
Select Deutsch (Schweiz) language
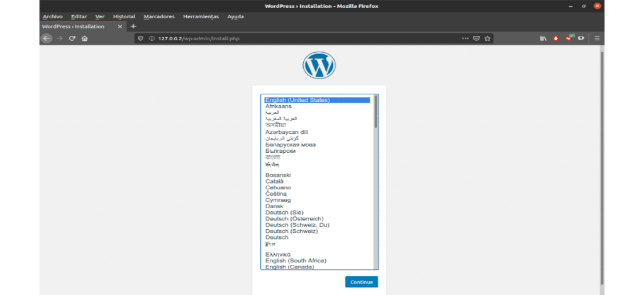tap(319, 231)
